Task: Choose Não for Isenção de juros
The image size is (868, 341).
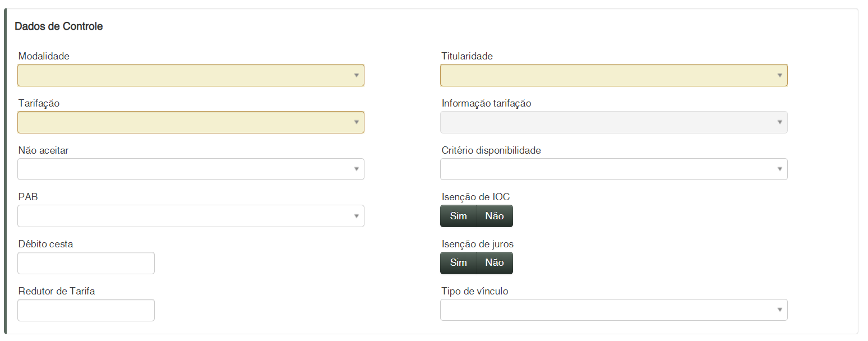Action: (x=495, y=263)
